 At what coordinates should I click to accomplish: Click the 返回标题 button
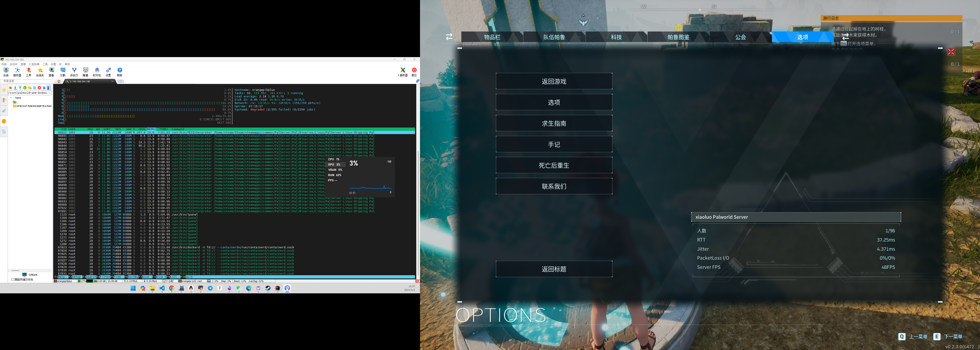tap(554, 269)
